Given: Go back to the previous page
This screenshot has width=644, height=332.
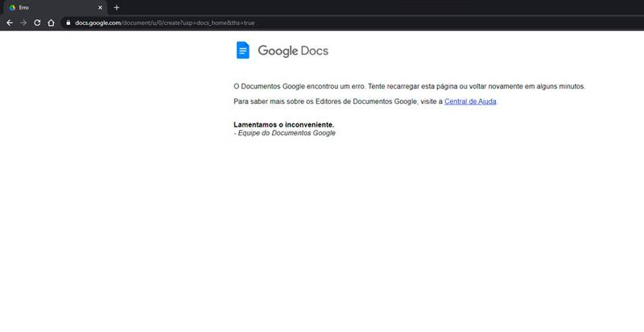Looking at the screenshot, I should [x=10, y=23].
